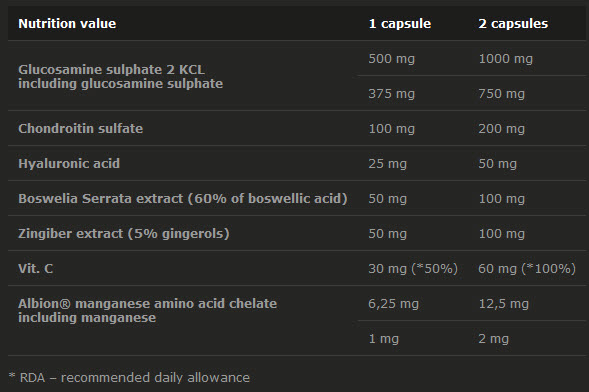Select the 750 mg value cell

point(501,94)
